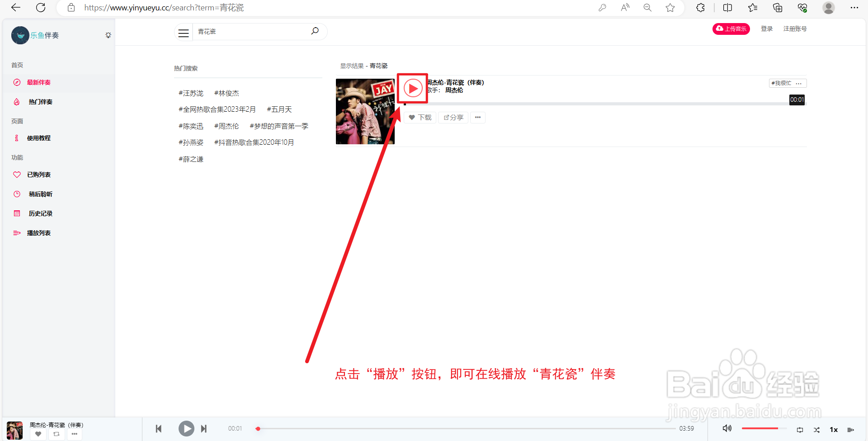Open 最新伴奏 in the sidebar
The image size is (868, 441).
pyautogui.click(x=39, y=82)
